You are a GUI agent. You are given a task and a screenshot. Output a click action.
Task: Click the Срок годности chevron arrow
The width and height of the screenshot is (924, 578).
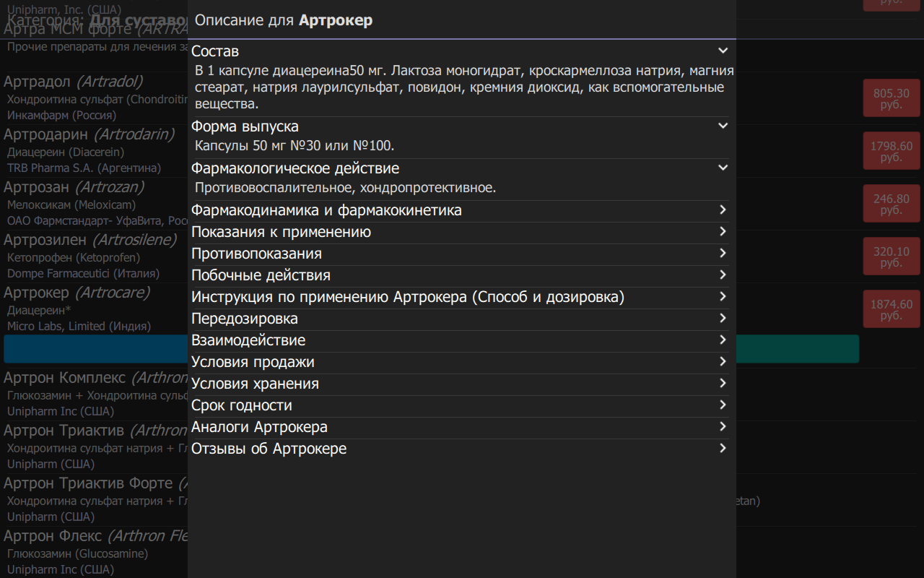(722, 405)
